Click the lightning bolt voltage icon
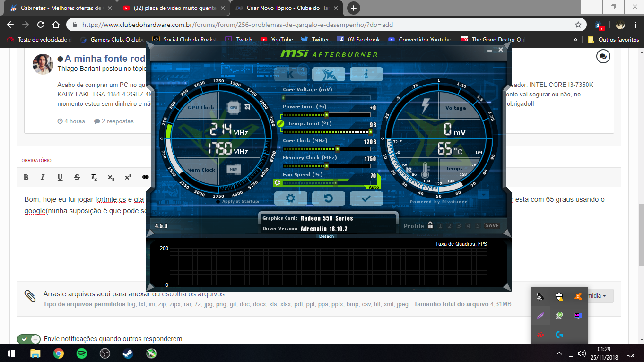The height and width of the screenshot is (362, 644). pyautogui.click(x=425, y=106)
